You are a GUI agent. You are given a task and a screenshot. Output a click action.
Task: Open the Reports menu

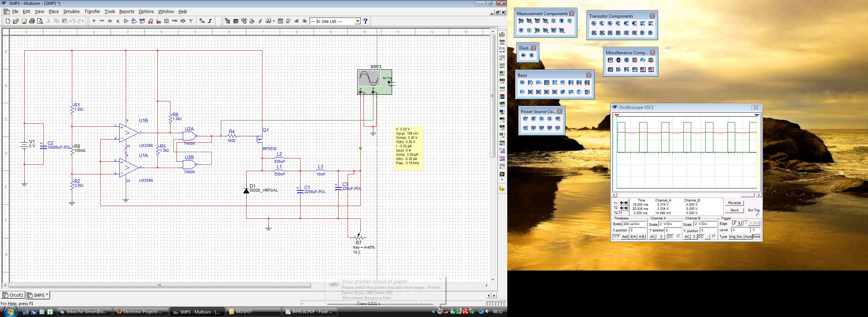pos(126,12)
